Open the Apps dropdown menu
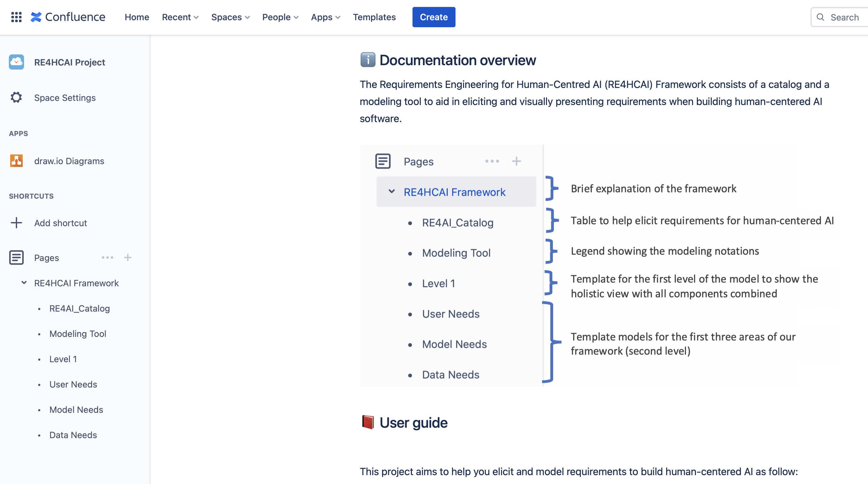The width and height of the screenshot is (868, 484). [x=325, y=17]
